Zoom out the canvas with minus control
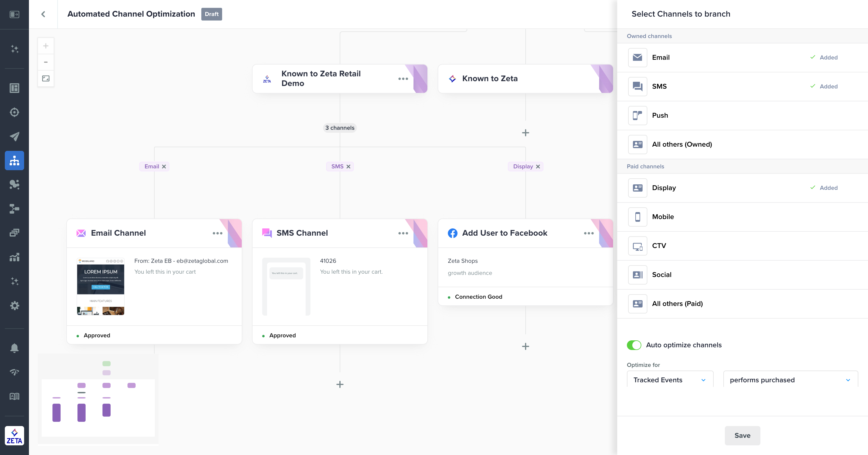Viewport: 868px width, 455px height. click(x=46, y=62)
